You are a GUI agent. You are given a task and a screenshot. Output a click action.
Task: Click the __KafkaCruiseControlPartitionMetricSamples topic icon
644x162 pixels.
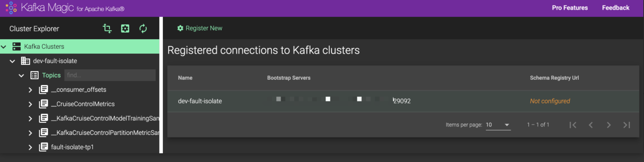tap(43, 133)
